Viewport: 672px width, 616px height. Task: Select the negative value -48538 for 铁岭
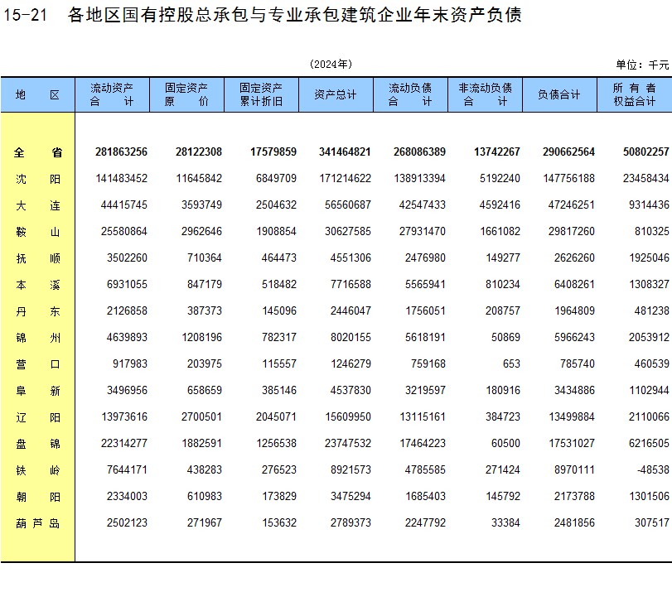point(650,470)
